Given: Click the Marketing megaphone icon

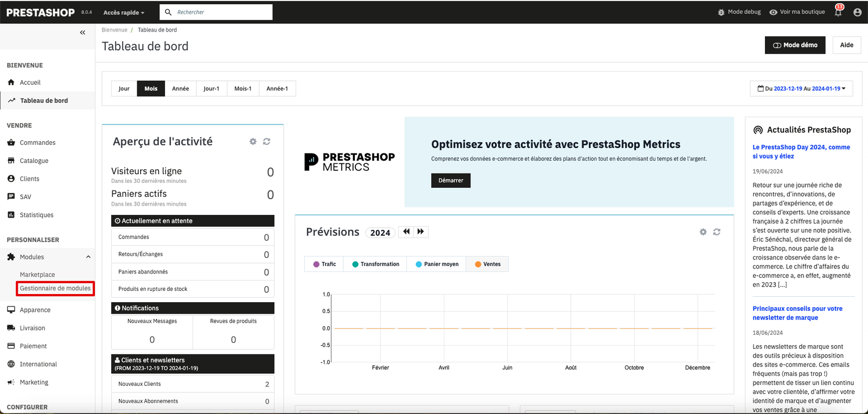Looking at the screenshot, I should (x=11, y=382).
